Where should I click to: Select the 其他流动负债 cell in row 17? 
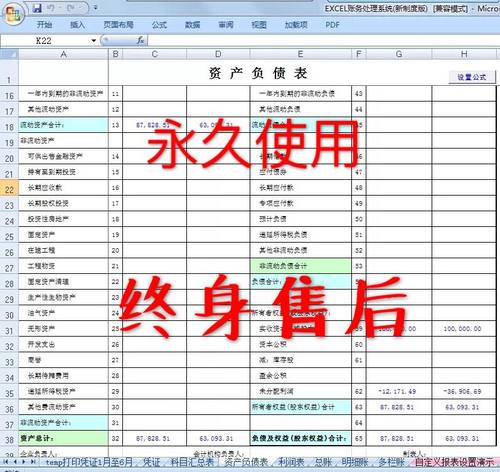tap(300, 109)
